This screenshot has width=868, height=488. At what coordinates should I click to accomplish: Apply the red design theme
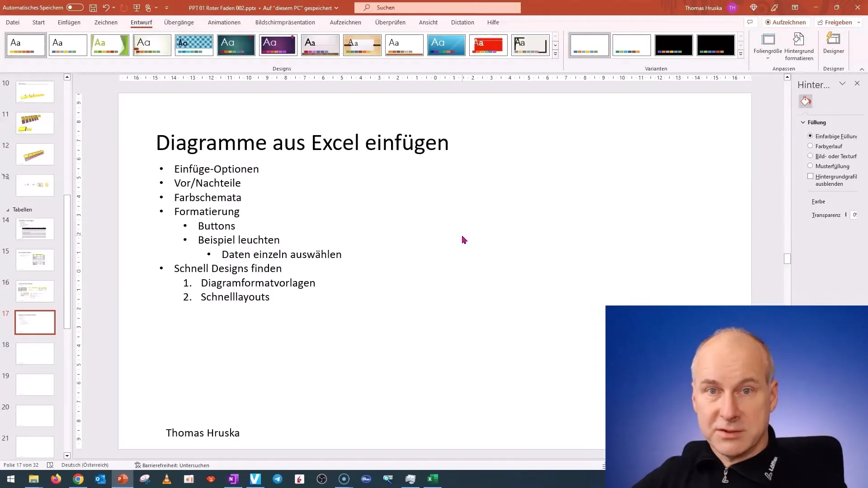488,45
